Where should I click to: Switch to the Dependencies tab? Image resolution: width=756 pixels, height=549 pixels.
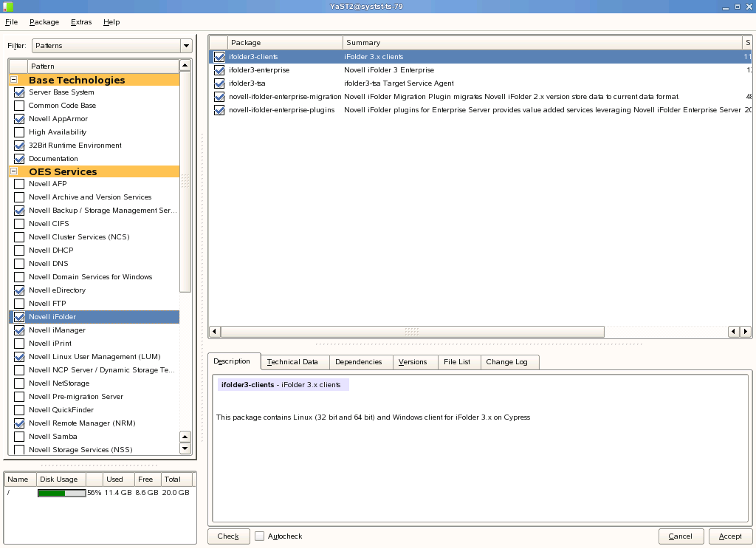pyautogui.click(x=358, y=362)
